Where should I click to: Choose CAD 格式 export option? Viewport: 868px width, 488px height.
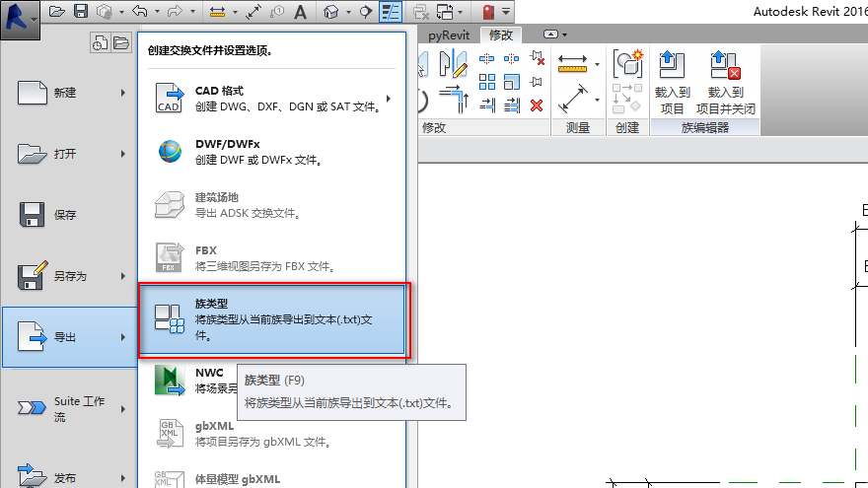point(272,98)
